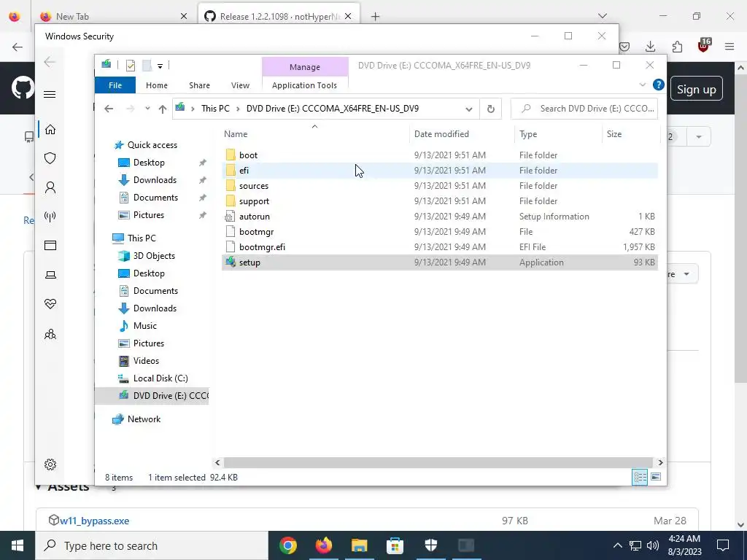Switch to the Home ribbon tab
Viewport: 747px width, 560px height.
[157, 85]
